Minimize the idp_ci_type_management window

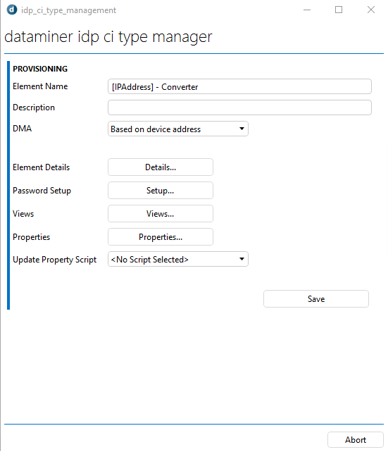coord(307,10)
